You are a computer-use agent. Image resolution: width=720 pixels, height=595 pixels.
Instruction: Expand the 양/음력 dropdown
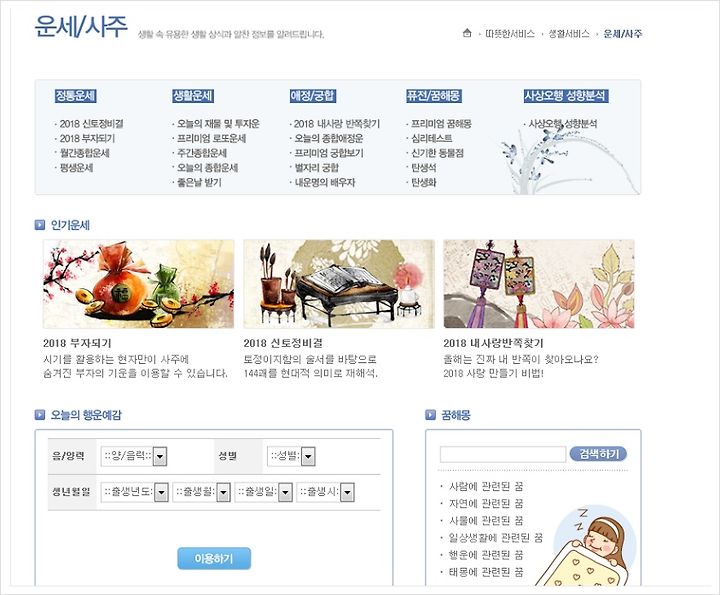(x=134, y=456)
